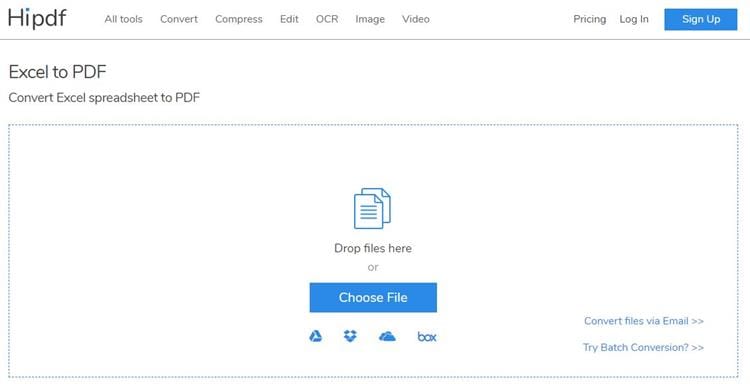The height and width of the screenshot is (384, 750).
Task: Import file from Dropbox icon
Action: tap(350, 336)
